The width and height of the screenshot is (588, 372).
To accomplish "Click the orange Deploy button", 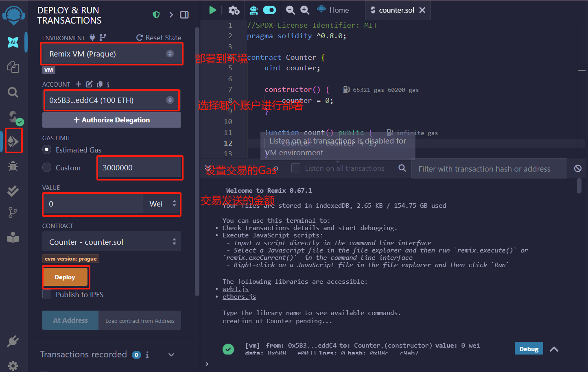I will pos(65,277).
